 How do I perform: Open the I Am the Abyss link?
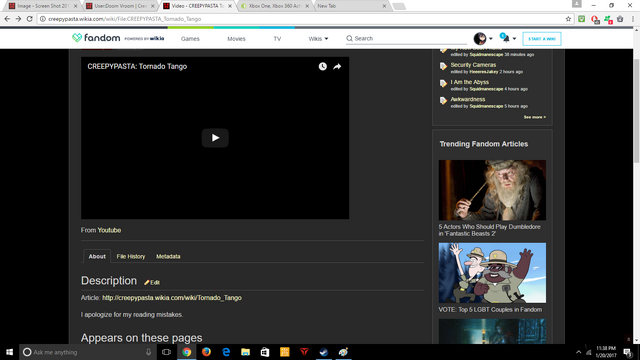pyautogui.click(x=469, y=82)
